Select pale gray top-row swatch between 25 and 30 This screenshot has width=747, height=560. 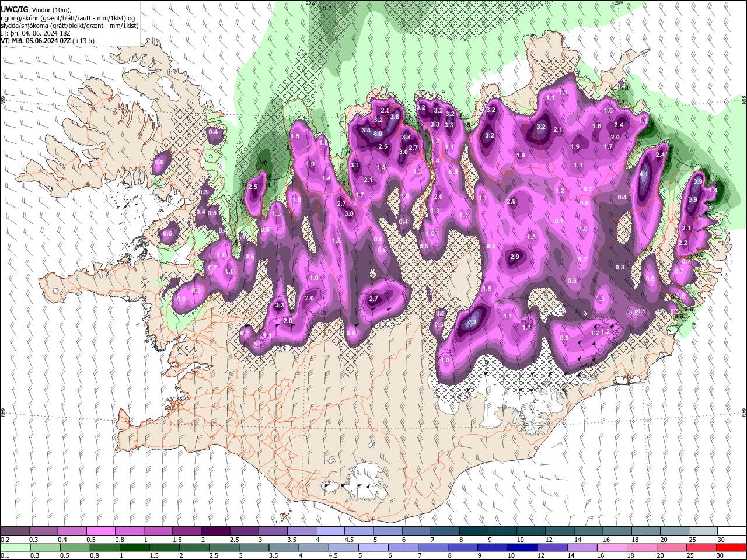click(x=703, y=531)
